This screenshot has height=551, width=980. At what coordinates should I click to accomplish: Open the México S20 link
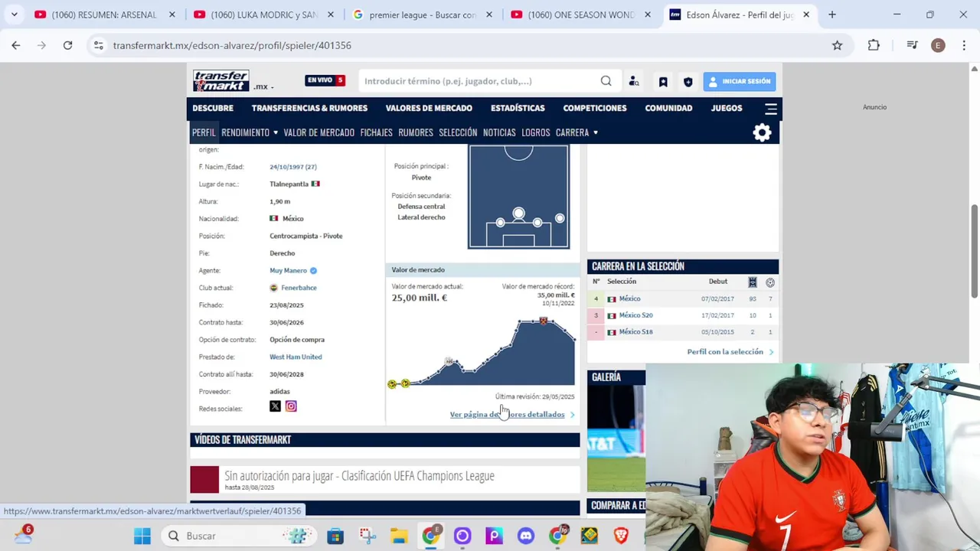635,315
